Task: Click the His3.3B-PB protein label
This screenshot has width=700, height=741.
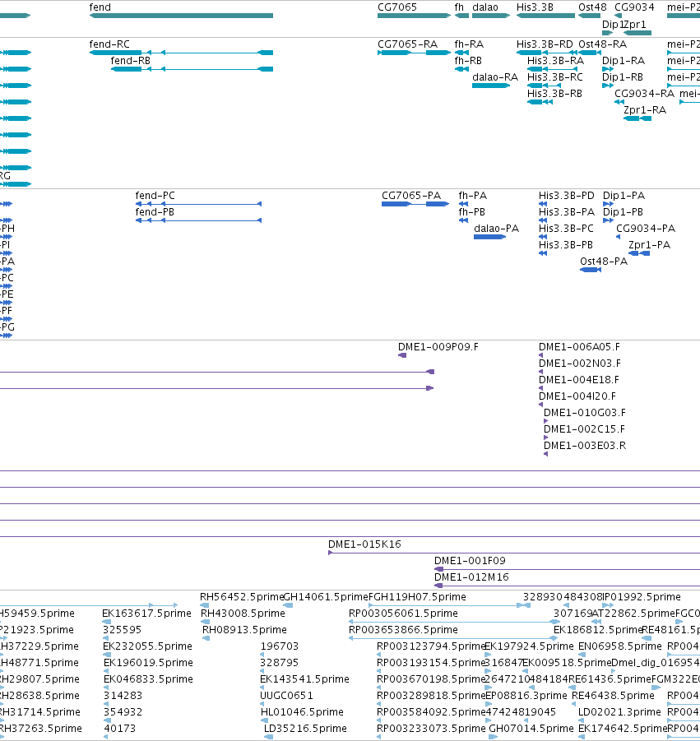Action: tap(566, 245)
